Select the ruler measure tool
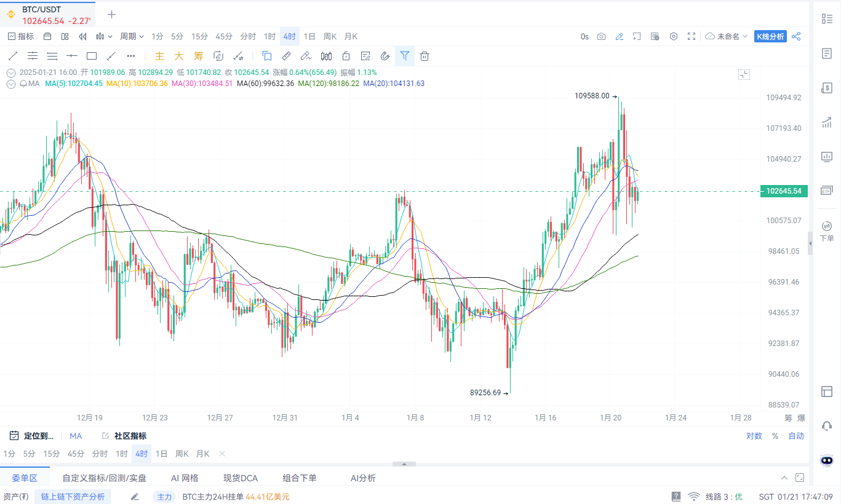The height and width of the screenshot is (504, 841). tap(287, 57)
